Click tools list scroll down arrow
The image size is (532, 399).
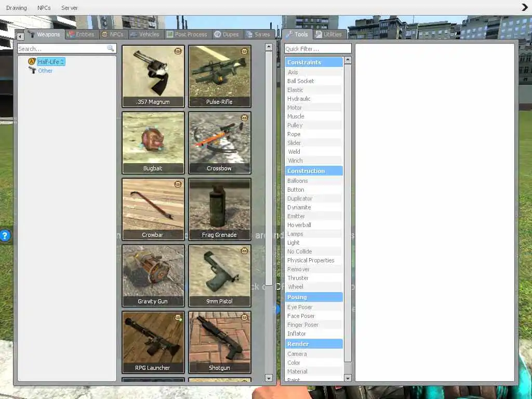tap(348, 378)
